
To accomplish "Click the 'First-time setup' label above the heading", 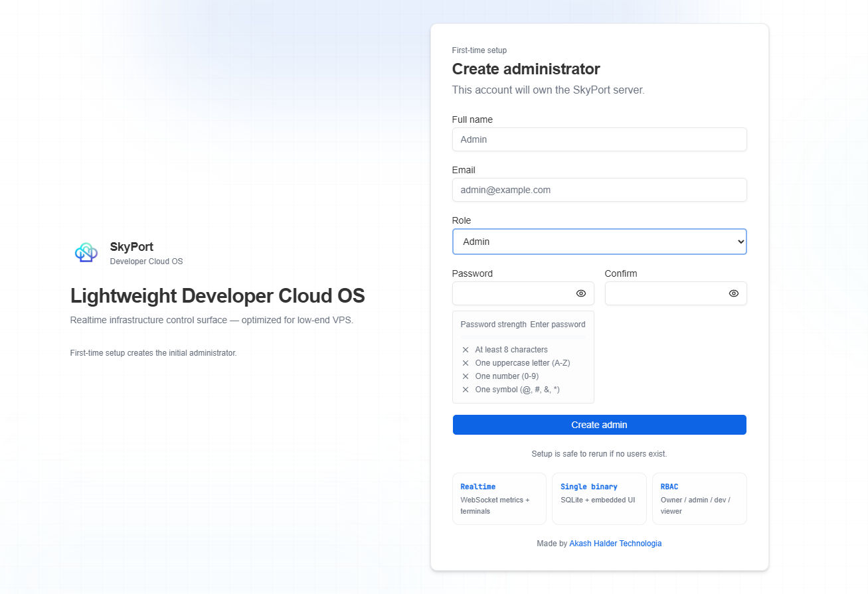I will point(479,50).
